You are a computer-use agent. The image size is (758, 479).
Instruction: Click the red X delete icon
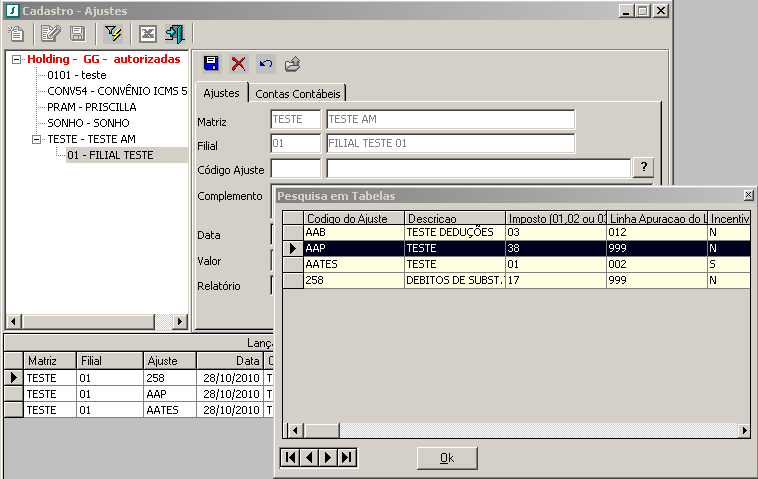238,64
